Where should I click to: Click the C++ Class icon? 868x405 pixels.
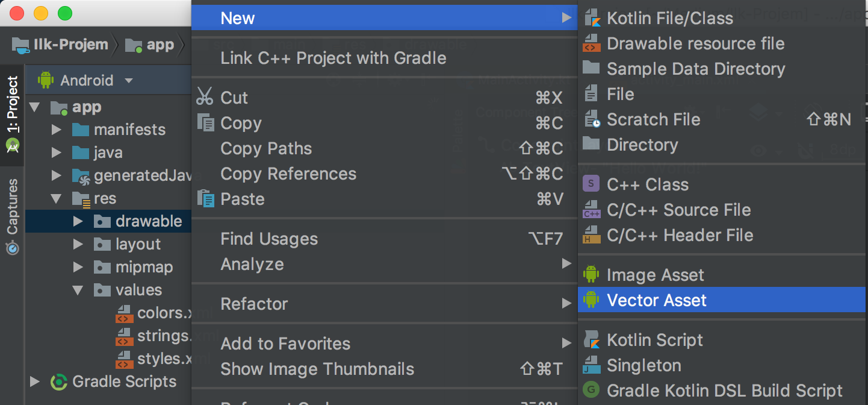pyautogui.click(x=592, y=184)
